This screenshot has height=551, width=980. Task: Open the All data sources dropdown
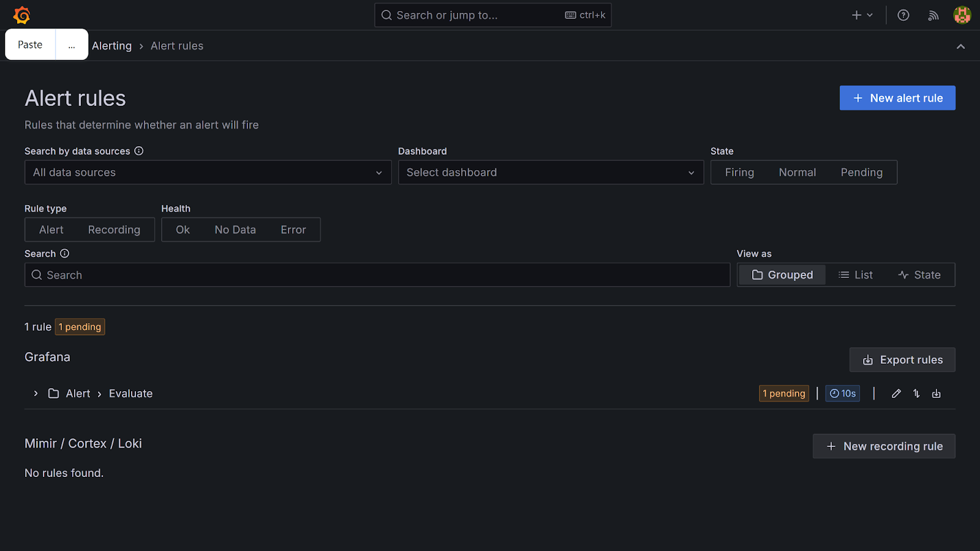(208, 173)
